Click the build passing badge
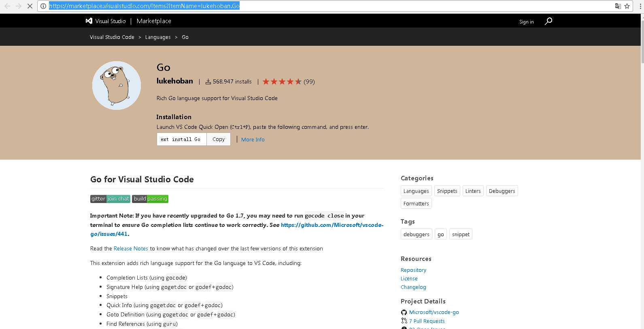 pyautogui.click(x=150, y=199)
